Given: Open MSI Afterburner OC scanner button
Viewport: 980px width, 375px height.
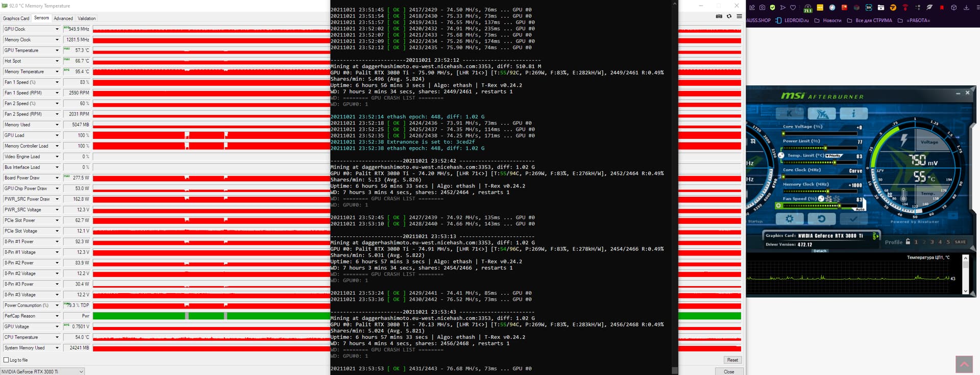Looking at the screenshot, I should (821, 113).
